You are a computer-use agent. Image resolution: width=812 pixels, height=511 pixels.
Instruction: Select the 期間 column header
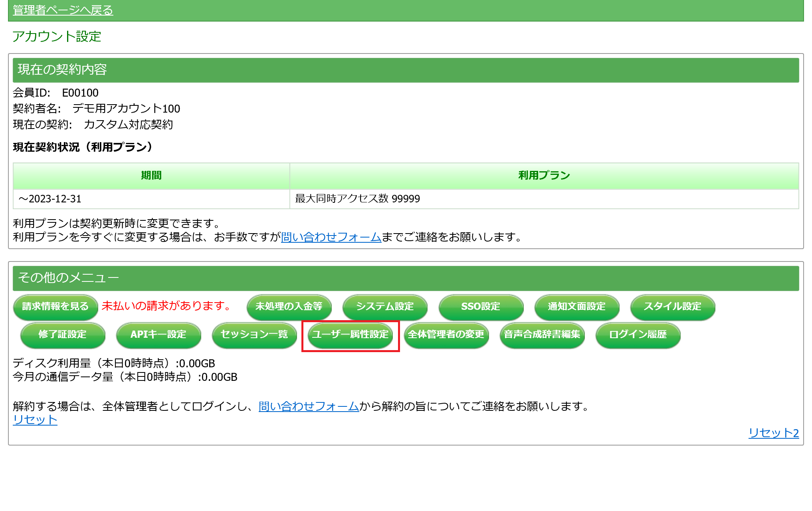click(x=151, y=176)
